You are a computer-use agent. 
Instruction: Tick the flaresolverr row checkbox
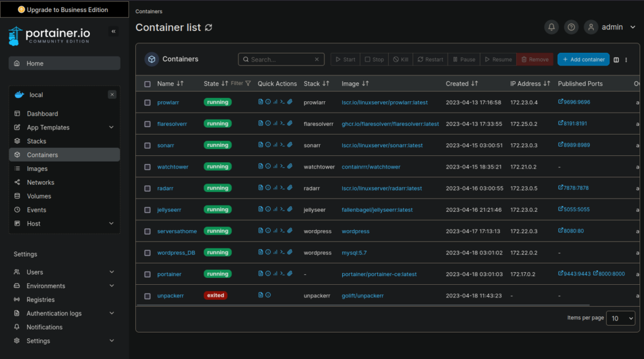(147, 124)
